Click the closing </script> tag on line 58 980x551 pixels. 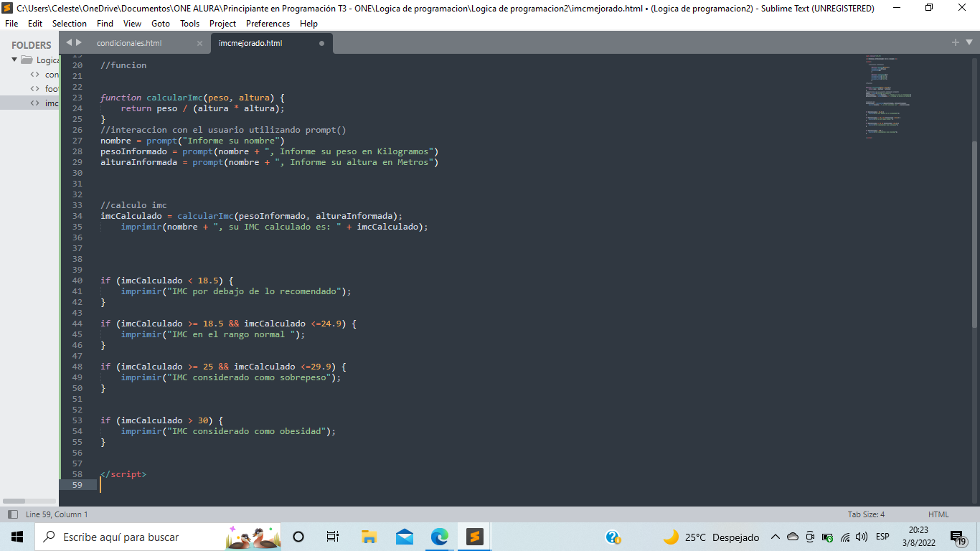tap(123, 474)
